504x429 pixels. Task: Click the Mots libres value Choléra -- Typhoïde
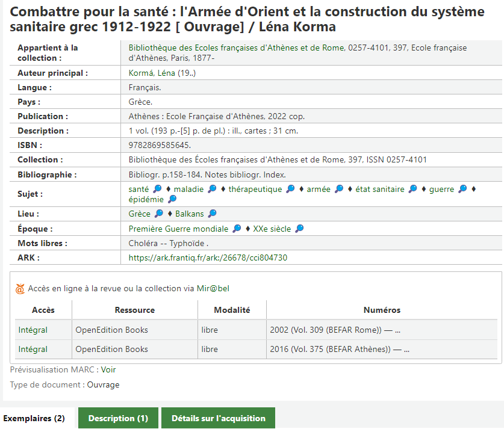click(x=169, y=243)
